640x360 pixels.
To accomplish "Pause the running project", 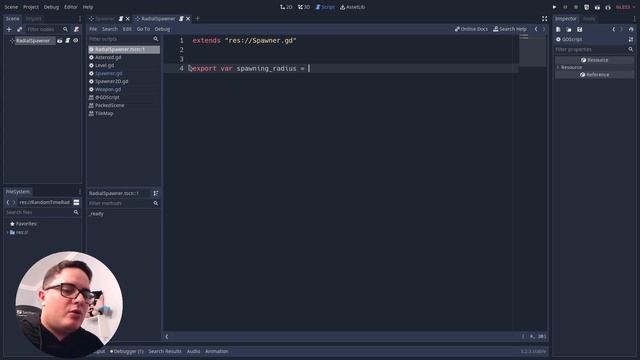I will [x=565, y=7].
